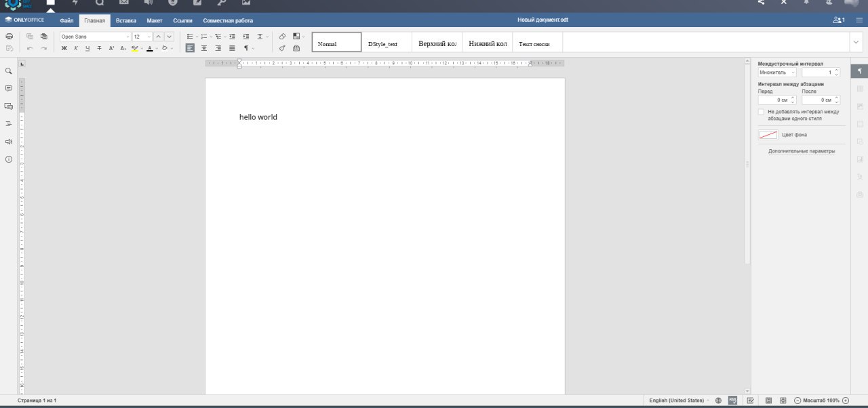Apply the Normal style

pyautogui.click(x=336, y=42)
